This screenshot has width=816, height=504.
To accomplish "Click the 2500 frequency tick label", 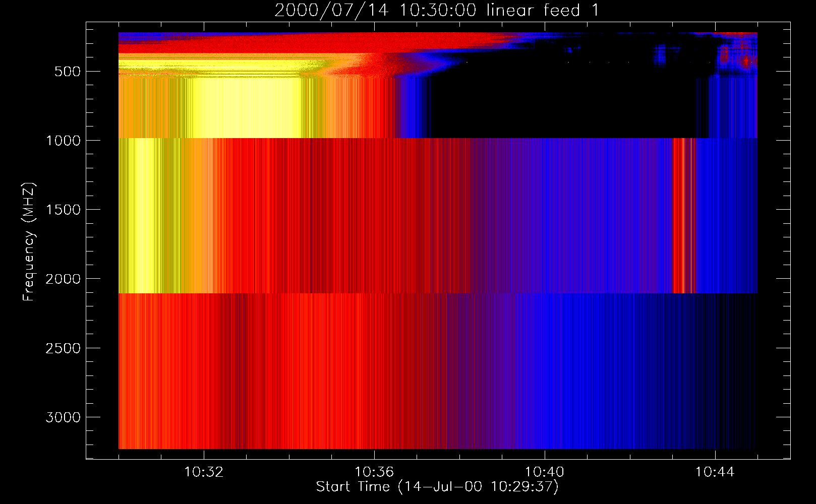I will click(x=63, y=348).
